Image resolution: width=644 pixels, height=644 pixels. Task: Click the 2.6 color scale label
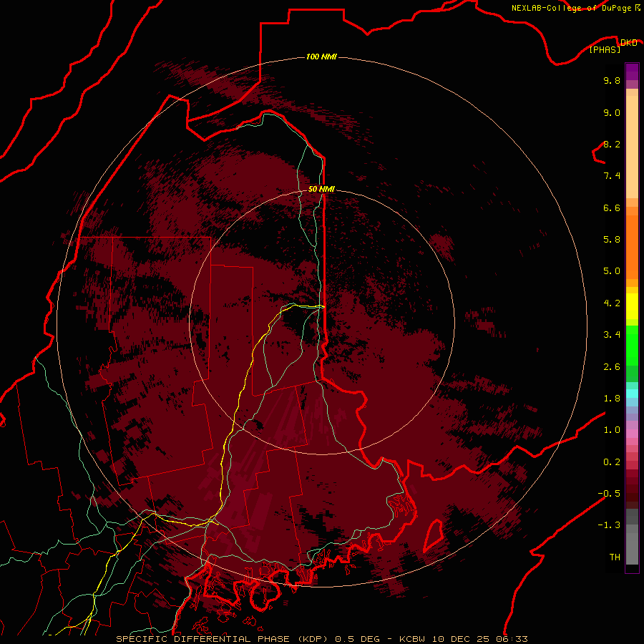[612, 367]
